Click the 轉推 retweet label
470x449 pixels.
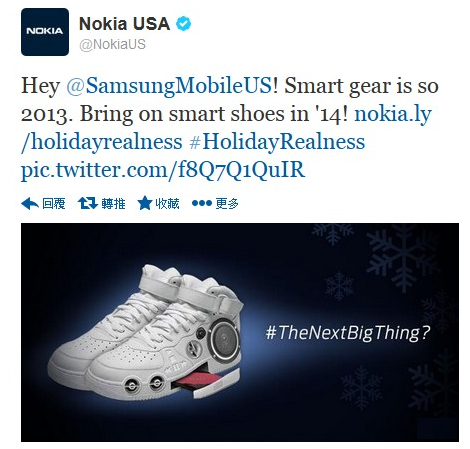tap(113, 203)
